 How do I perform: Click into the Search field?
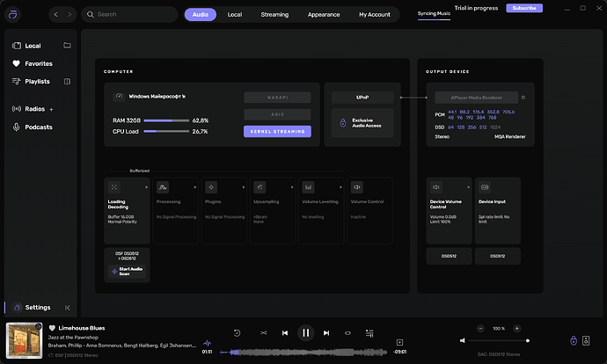[129, 15]
